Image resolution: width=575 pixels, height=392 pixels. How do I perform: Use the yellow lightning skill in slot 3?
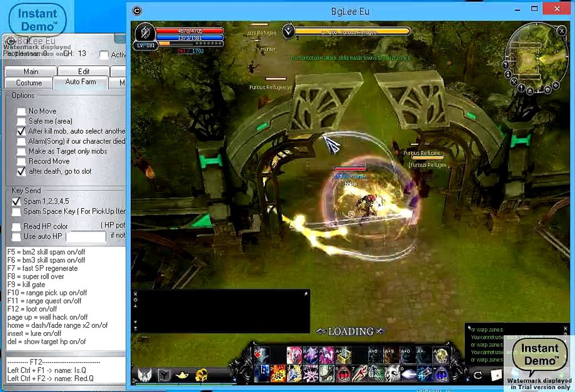294,373
